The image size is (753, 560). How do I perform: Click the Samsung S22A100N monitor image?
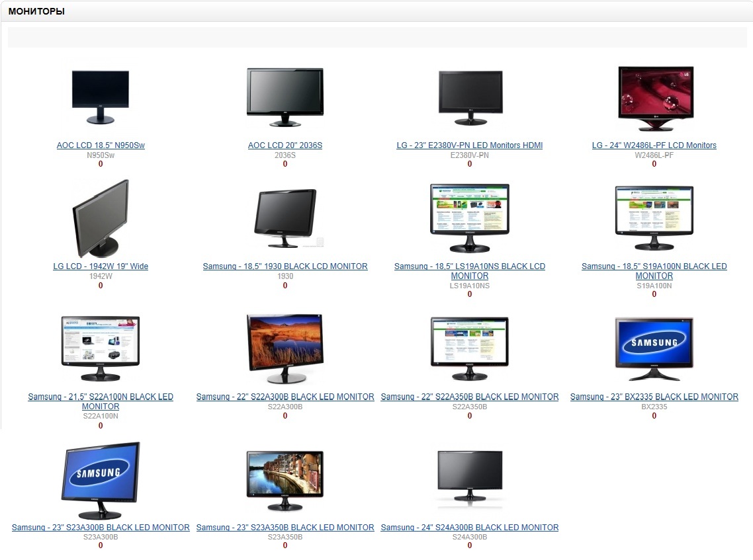click(x=101, y=348)
